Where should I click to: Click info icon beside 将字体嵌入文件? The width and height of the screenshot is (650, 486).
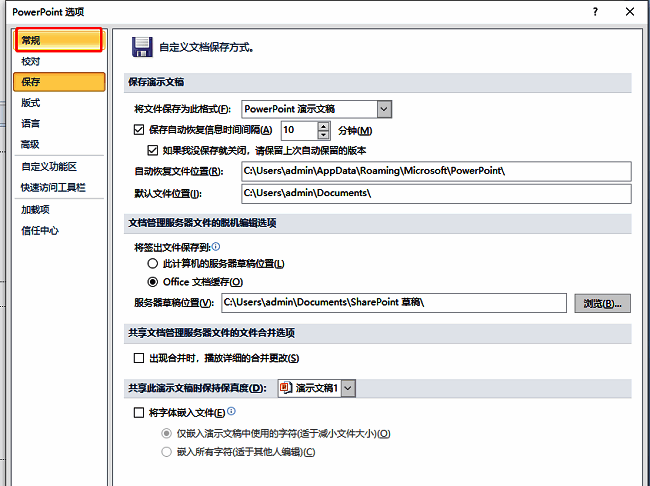point(231,411)
